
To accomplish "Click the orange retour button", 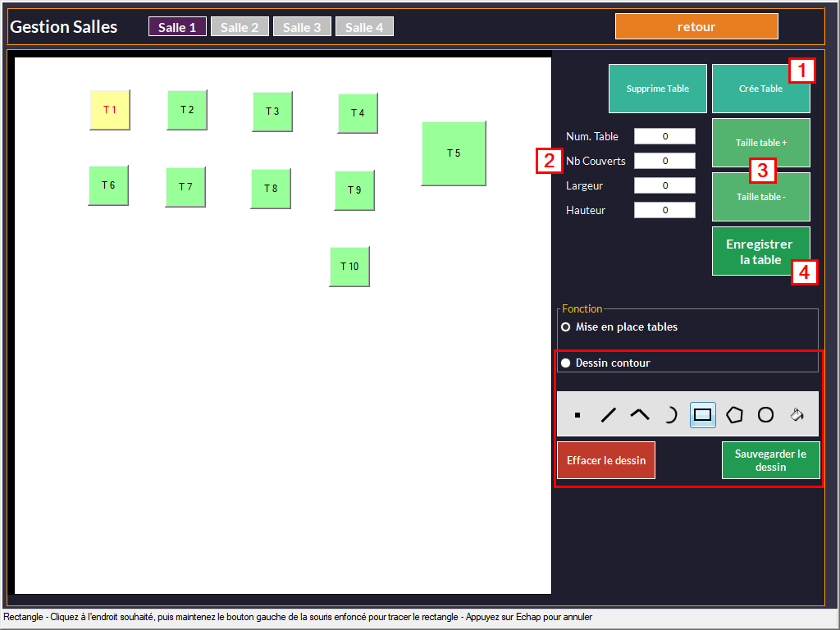I will tap(696, 26).
